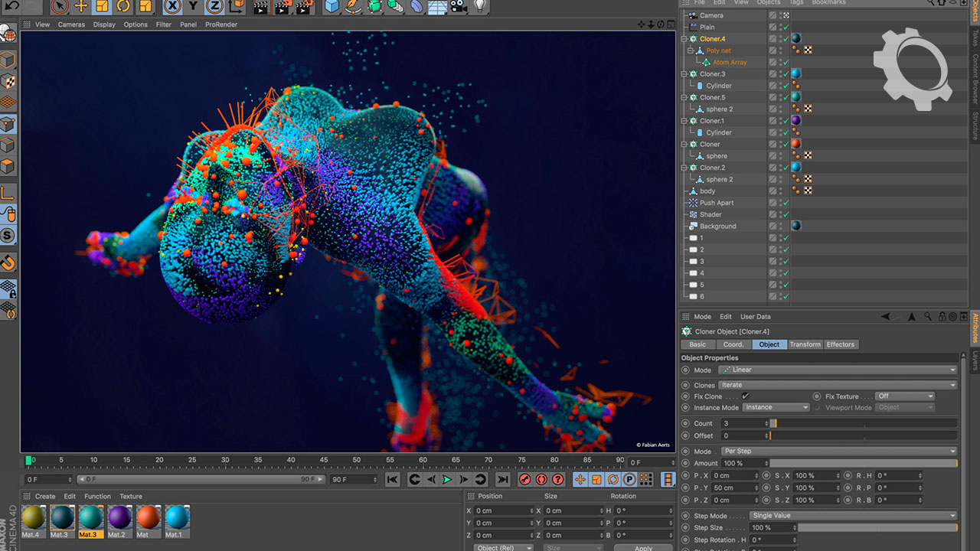The height and width of the screenshot is (551, 980).
Task: Select the Move tool in top toolbar
Action: pyautogui.click(x=80, y=7)
